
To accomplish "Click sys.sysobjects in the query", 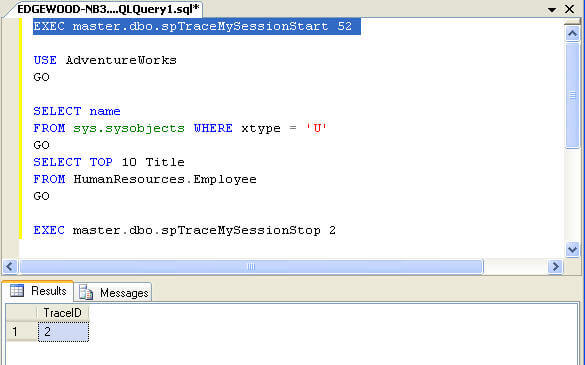I will [129, 128].
